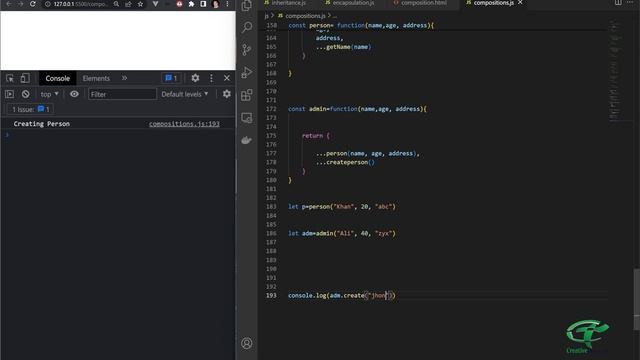Open the editor More Actions menu
The height and width of the screenshot is (360, 640).
630,3
